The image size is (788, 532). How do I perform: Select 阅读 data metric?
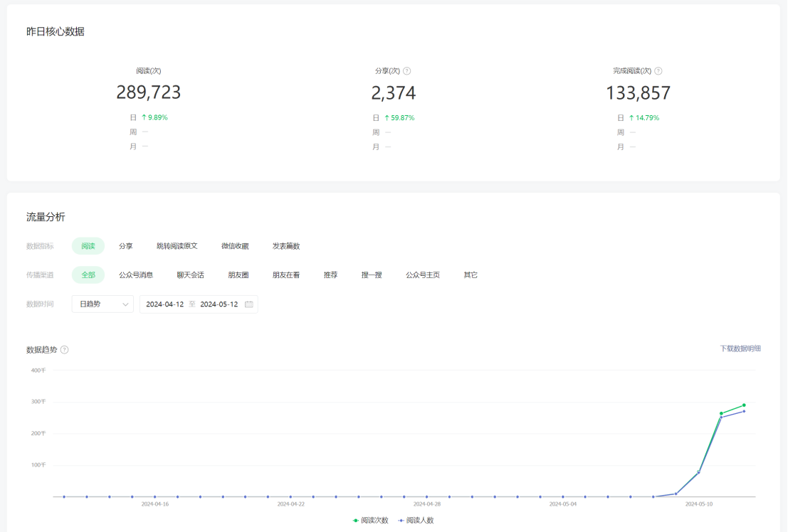click(x=88, y=246)
